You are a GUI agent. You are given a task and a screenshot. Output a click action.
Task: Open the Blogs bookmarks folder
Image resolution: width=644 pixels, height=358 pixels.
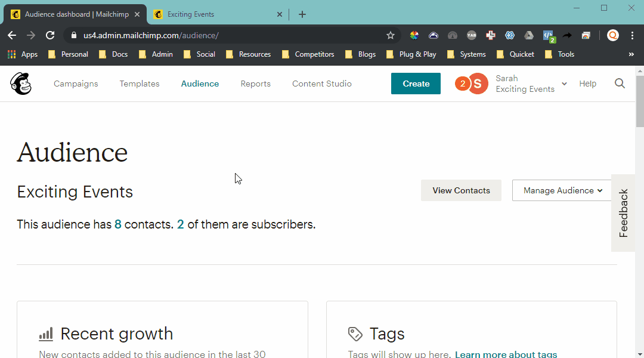point(361,54)
